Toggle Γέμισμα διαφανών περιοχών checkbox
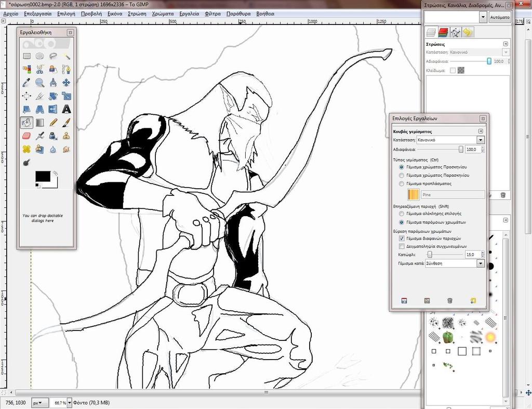The height and width of the screenshot is (409, 532). (x=402, y=238)
